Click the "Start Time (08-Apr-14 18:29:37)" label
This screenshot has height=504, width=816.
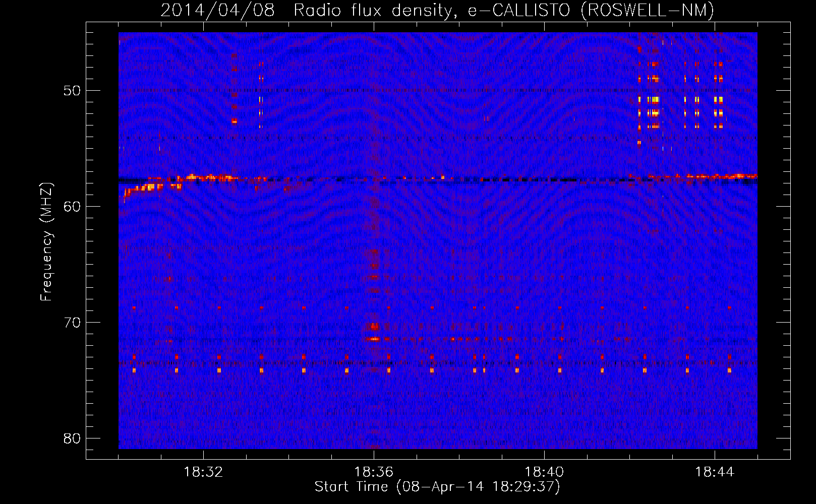(x=437, y=487)
